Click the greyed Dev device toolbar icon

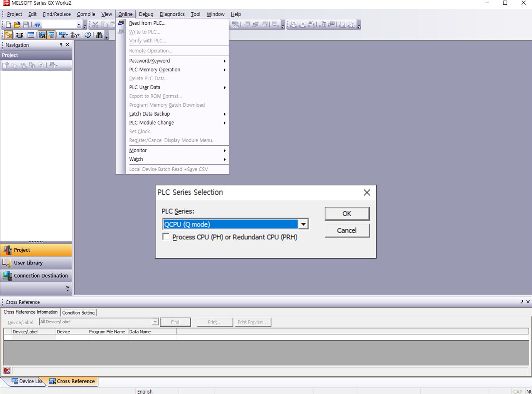[235, 25]
